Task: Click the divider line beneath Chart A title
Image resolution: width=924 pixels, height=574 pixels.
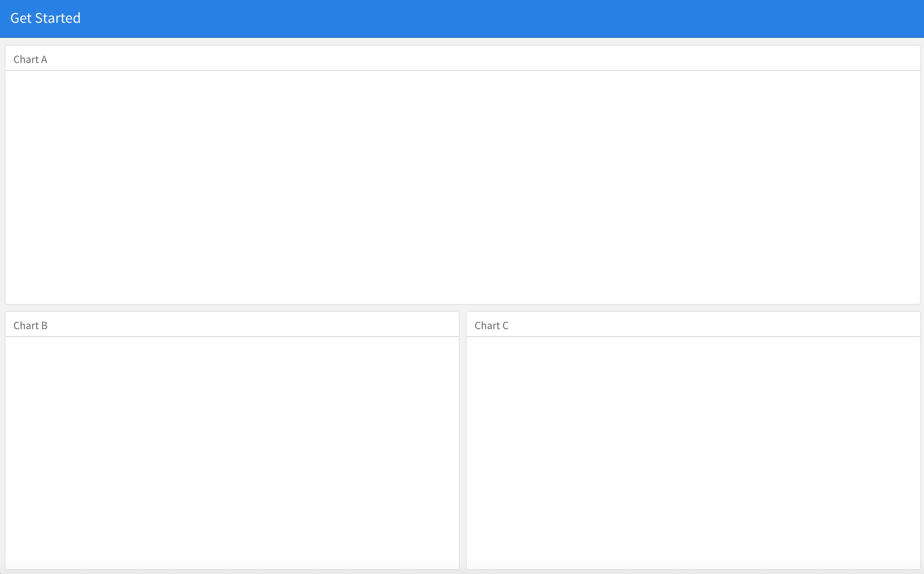Action: (x=462, y=70)
